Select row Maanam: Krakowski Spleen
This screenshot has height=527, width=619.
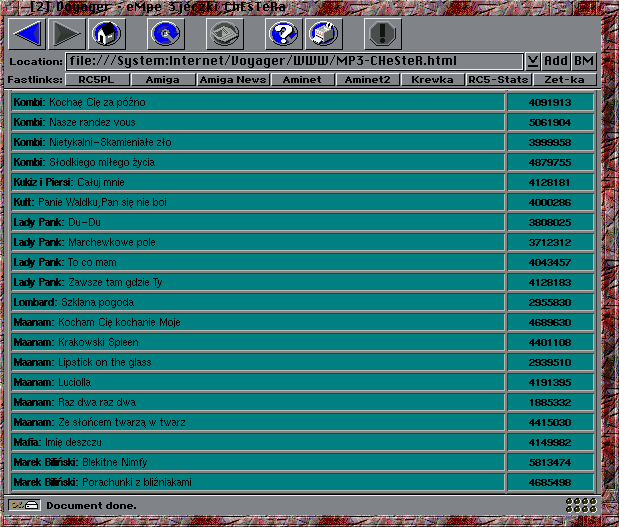pos(258,342)
